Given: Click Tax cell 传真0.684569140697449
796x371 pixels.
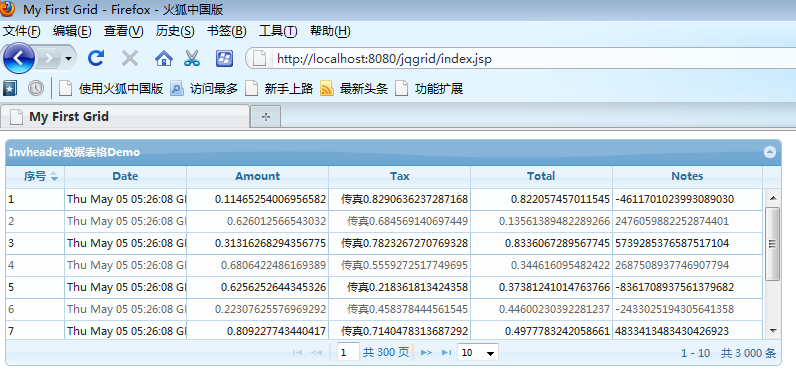Looking at the screenshot, I should coord(400,221).
